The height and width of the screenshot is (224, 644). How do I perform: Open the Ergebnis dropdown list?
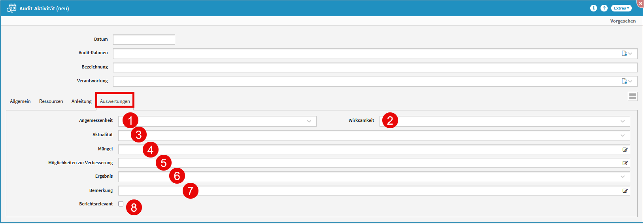[622, 177]
